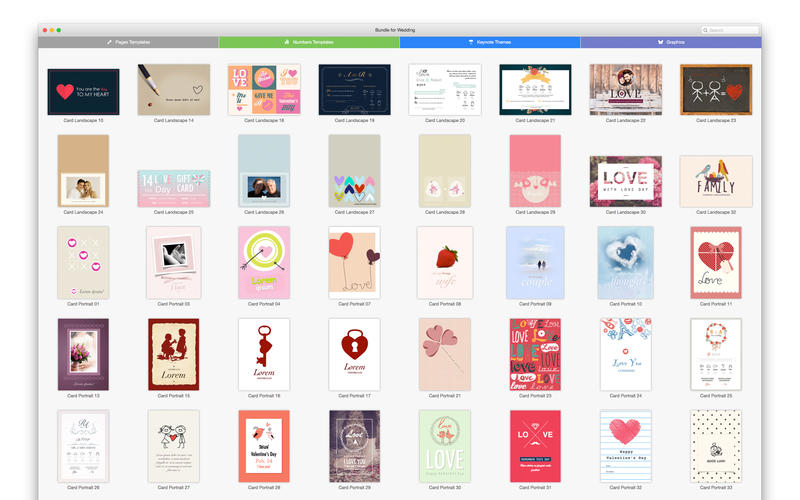Select Card Portrait 26 monogram invitation template
This screenshot has height=500, width=800.
(x=83, y=446)
